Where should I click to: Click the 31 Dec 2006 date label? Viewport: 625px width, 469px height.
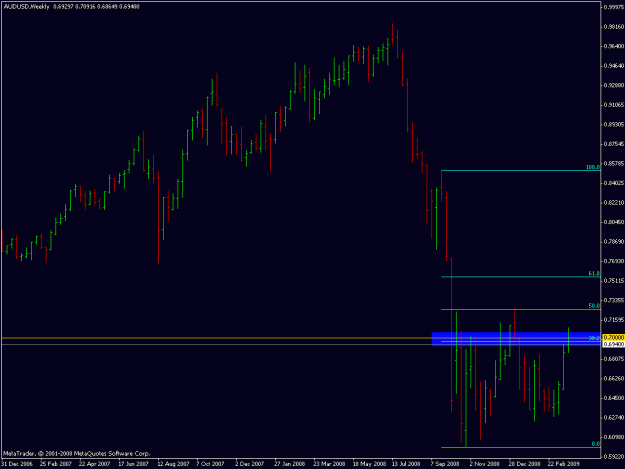pyautogui.click(x=17, y=464)
